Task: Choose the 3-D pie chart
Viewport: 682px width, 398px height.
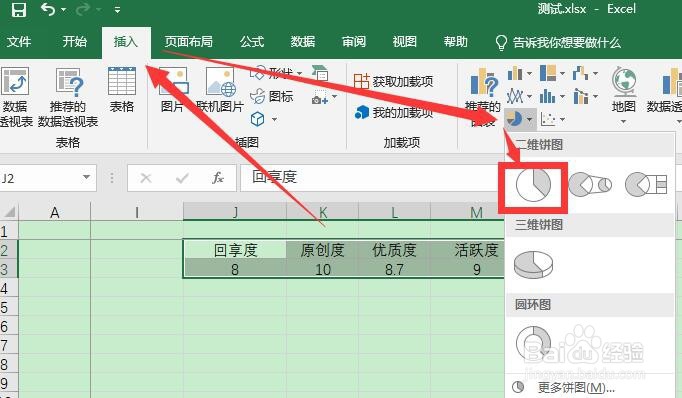Action: [533, 264]
